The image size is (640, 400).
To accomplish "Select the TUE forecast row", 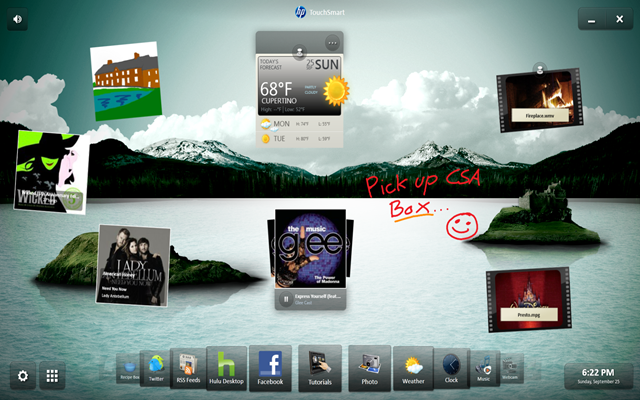I will [300, 139].
